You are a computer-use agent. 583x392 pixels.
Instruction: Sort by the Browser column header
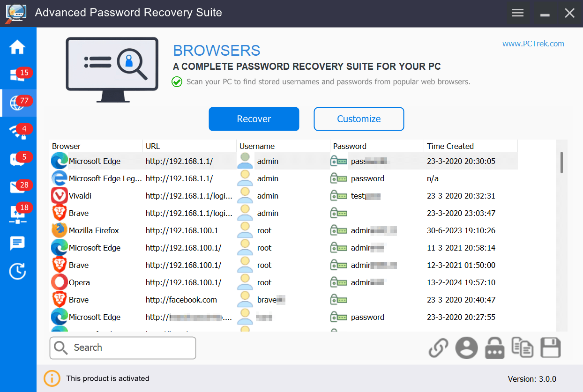[x=67, y=146]
